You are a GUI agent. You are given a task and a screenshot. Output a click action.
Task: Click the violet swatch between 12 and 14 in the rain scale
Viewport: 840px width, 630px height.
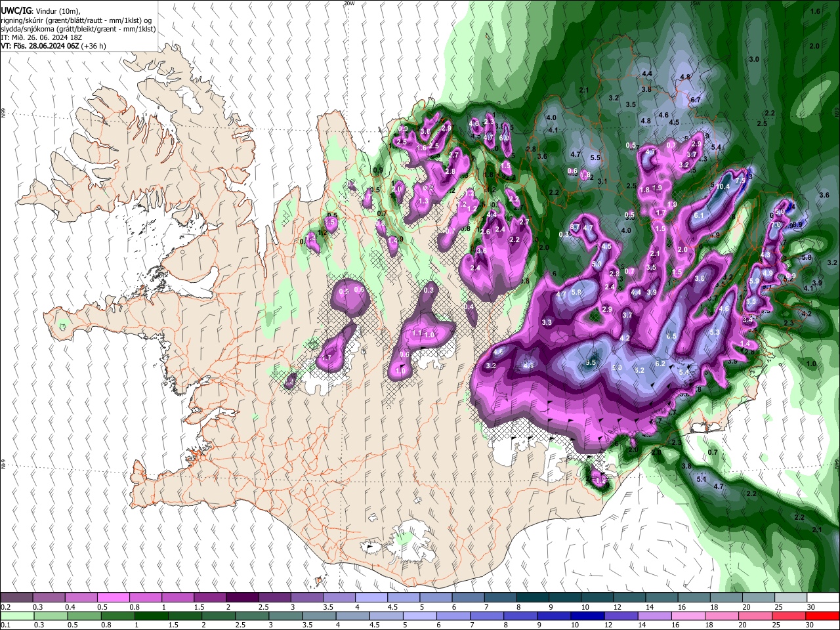click(x=620, y=616)
